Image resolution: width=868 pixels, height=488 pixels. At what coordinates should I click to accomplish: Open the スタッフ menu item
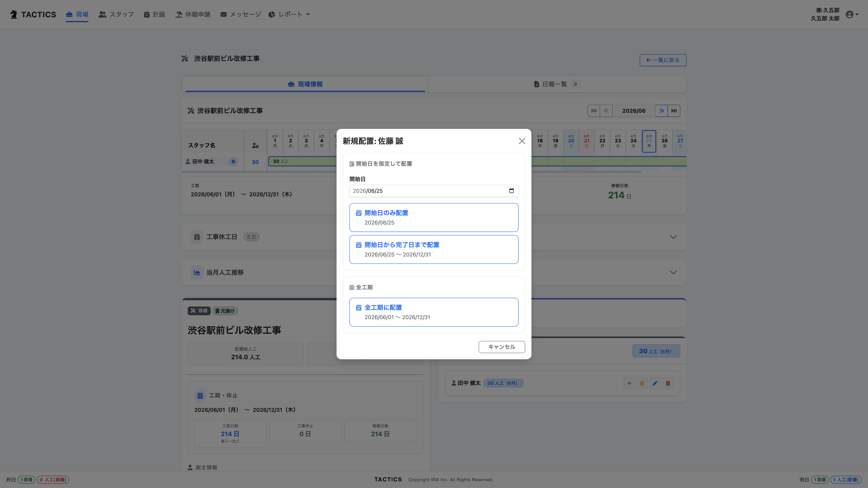coord(116,14)
